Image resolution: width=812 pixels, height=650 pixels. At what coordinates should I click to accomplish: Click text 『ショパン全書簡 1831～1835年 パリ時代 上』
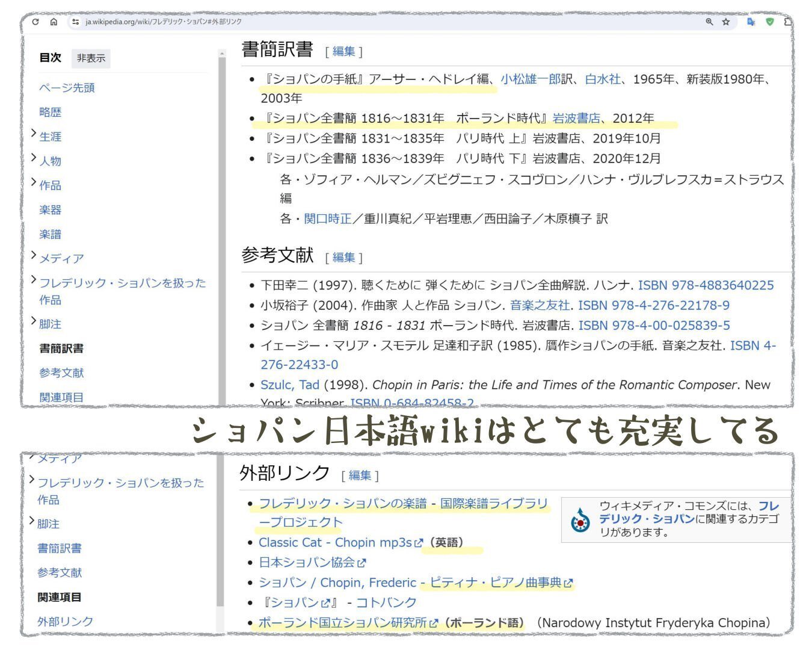tap(396, 138)
